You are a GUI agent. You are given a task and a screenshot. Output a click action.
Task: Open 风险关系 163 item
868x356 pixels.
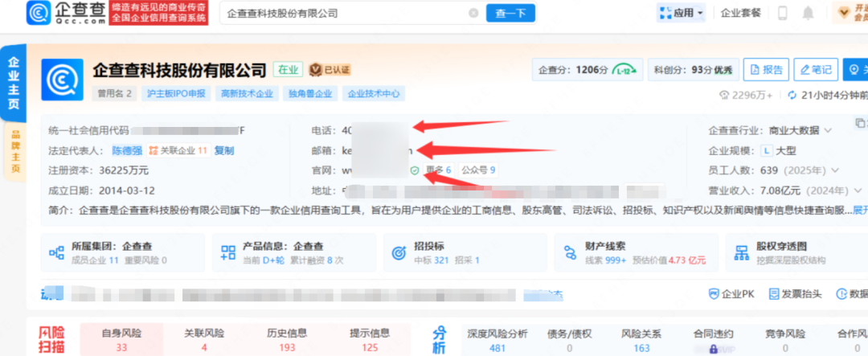(x=641, y=341)
